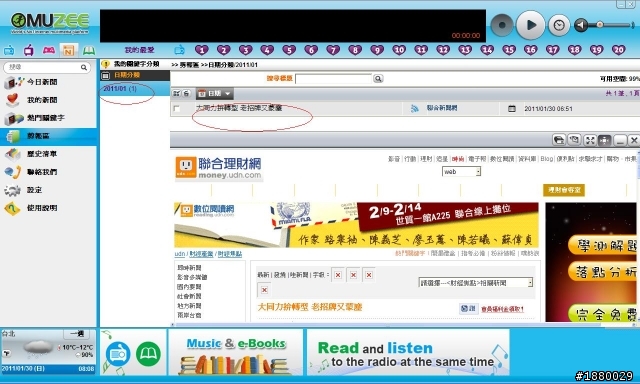This screenshot has width=640, height=384.
Task: Click the sidebar search magnifier icon
Action: click(x=84, y=67)
